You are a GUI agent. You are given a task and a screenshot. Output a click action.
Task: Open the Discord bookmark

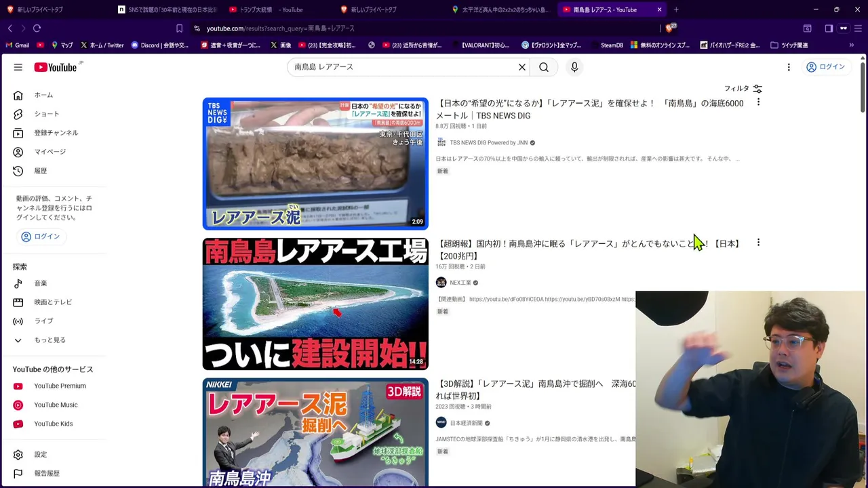(159, 45)
